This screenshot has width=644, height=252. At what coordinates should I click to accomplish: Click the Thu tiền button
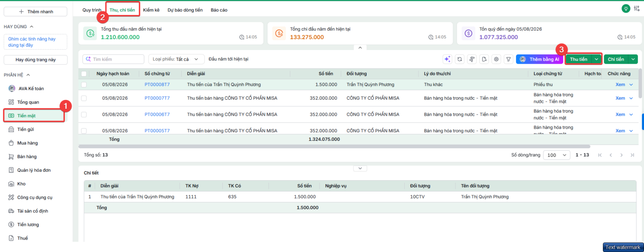click(578, 59)
